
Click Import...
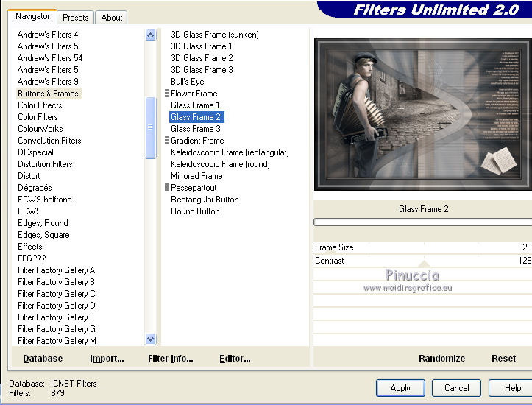click(x=107, y=359)
